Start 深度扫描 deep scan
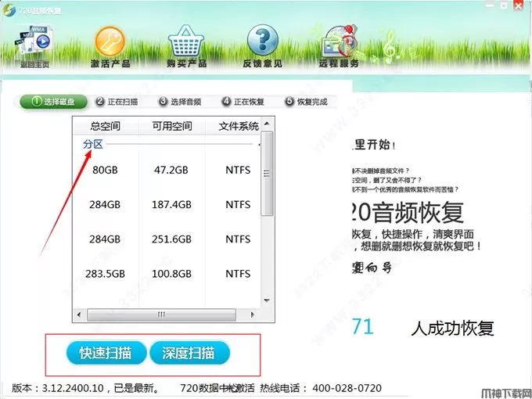This screenshot has width=532, height=399. point(189,353)
